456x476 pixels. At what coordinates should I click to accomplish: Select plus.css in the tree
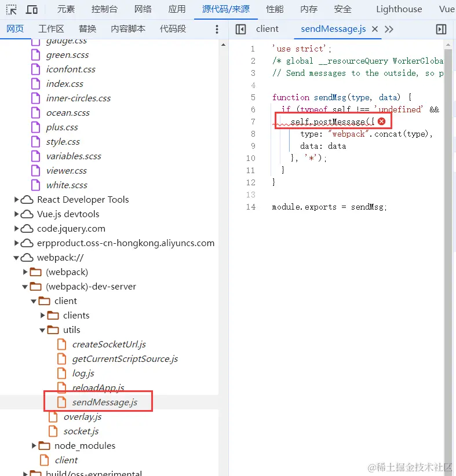tap(62, 127)
